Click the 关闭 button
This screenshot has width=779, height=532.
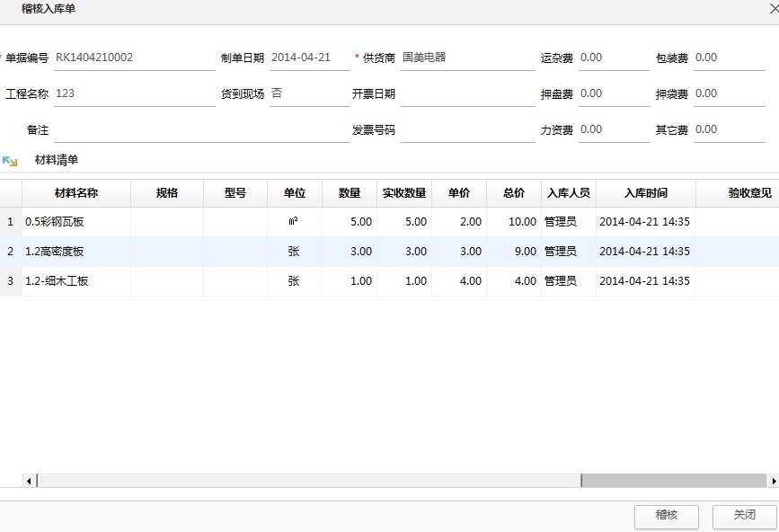click(744, 516)
